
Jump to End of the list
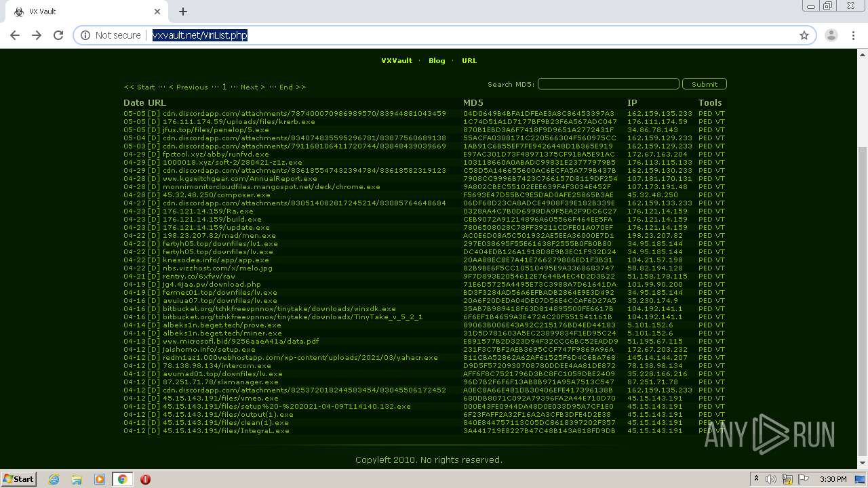coord(292,87)
